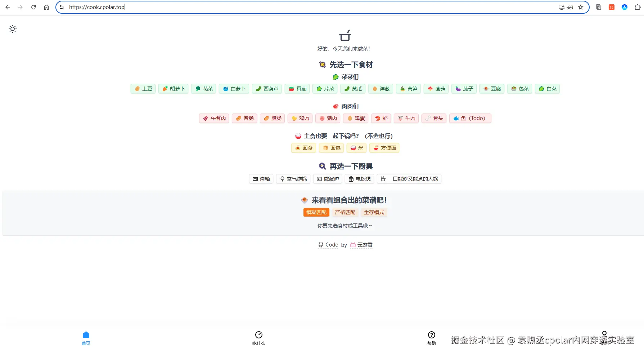Bookmark this page with the star icon

click(581, 7)
